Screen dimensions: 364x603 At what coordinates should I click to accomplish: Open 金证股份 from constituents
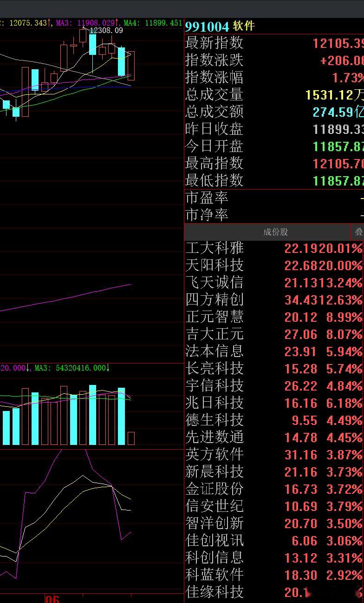coord(274,489)
